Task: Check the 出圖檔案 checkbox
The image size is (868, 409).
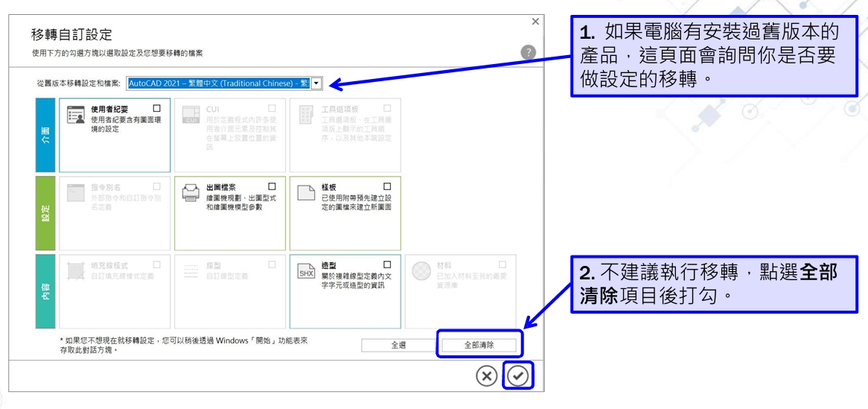Action: point(272,186)
